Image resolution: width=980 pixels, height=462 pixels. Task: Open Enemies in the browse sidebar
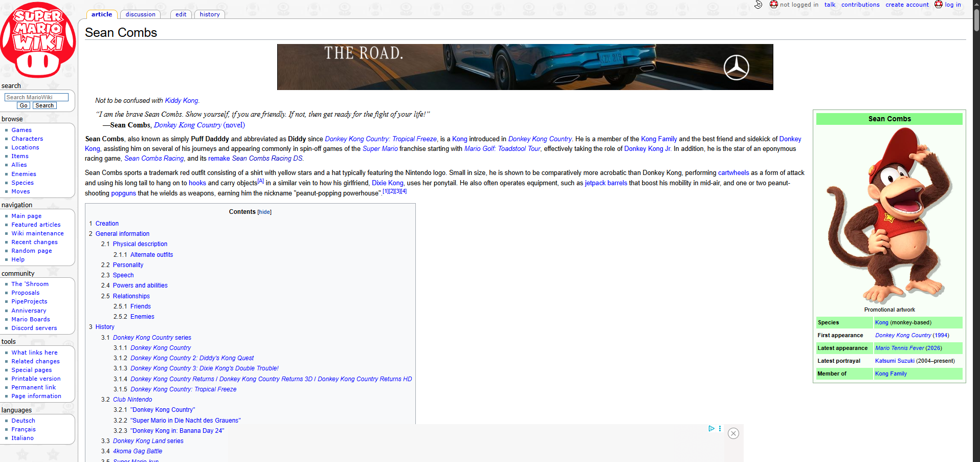click(x=24, y=174)
